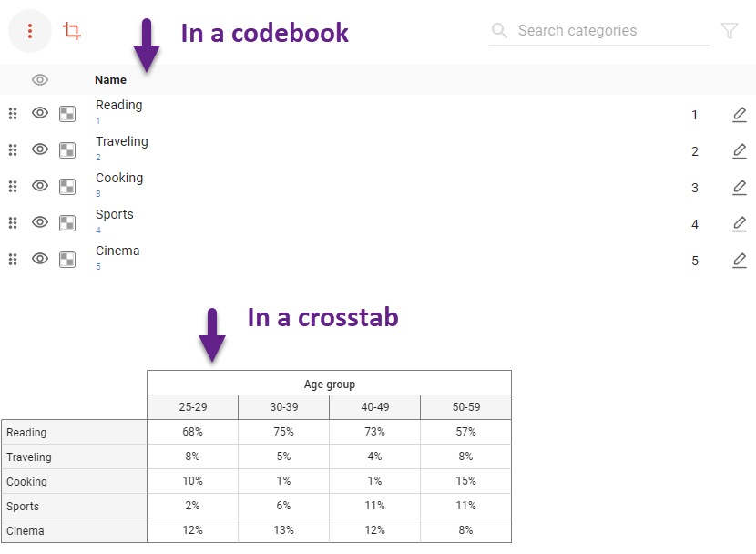
Task: Toggle the header eye visibility icon
Action: point(40,80)
